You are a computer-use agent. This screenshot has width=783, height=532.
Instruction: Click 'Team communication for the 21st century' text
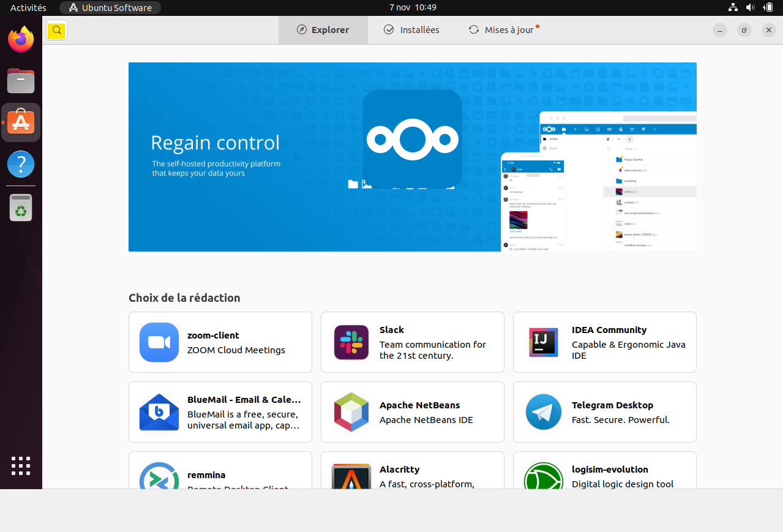[x=433, y=350]
